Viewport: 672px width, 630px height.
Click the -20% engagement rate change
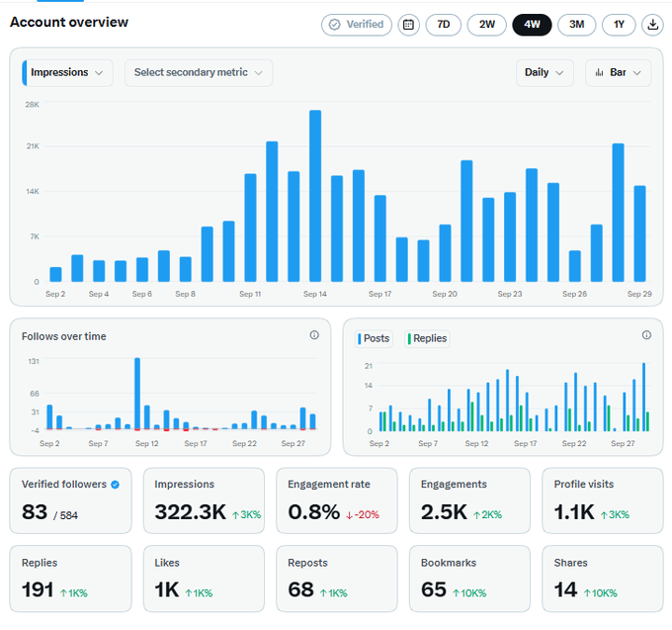coord(363,514)
